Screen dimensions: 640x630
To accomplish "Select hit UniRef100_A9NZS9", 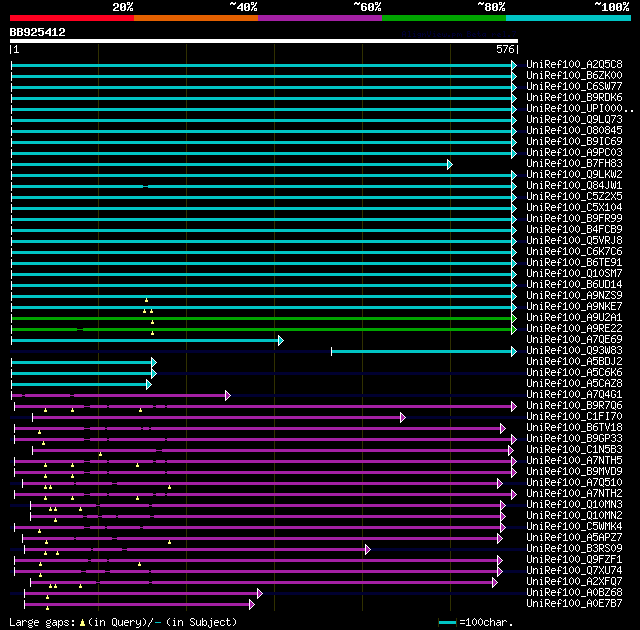I will coord(574,296).
